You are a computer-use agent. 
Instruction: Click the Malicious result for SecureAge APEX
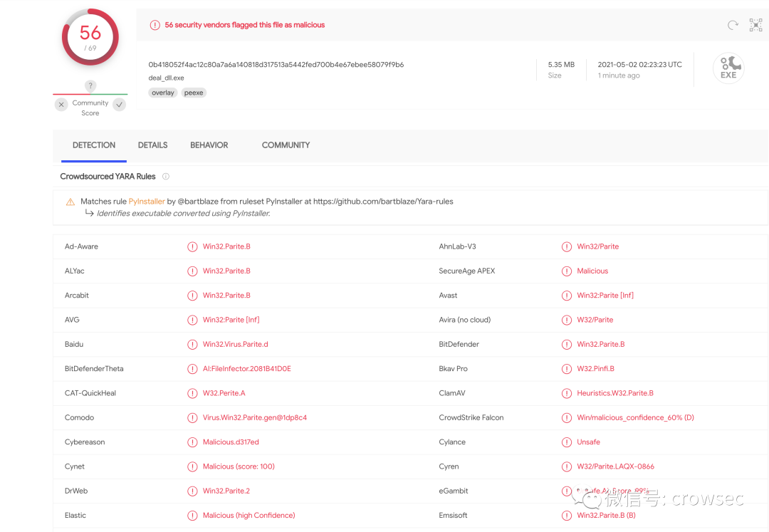[x=592, y=271]
